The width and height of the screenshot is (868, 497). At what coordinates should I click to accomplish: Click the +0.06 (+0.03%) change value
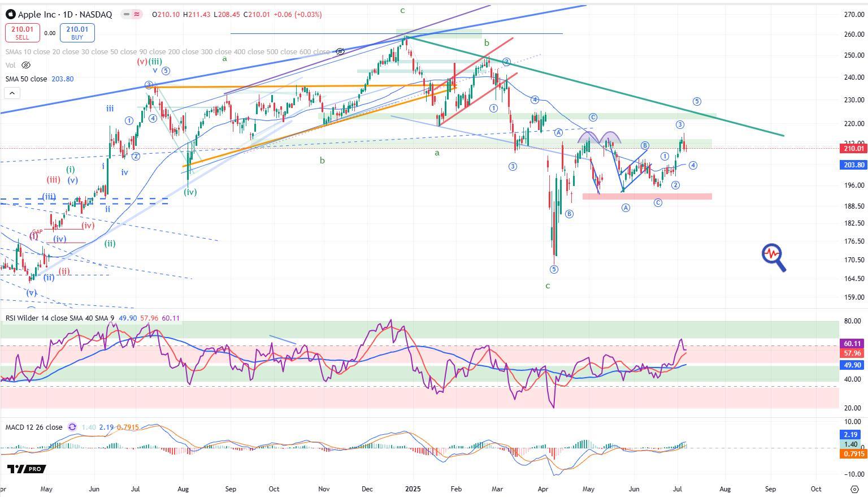coord(297,15)
